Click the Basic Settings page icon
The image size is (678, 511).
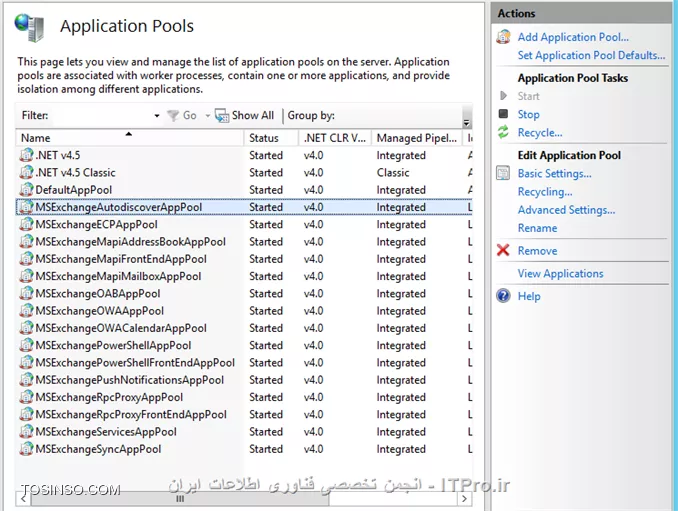pos(503,173)
